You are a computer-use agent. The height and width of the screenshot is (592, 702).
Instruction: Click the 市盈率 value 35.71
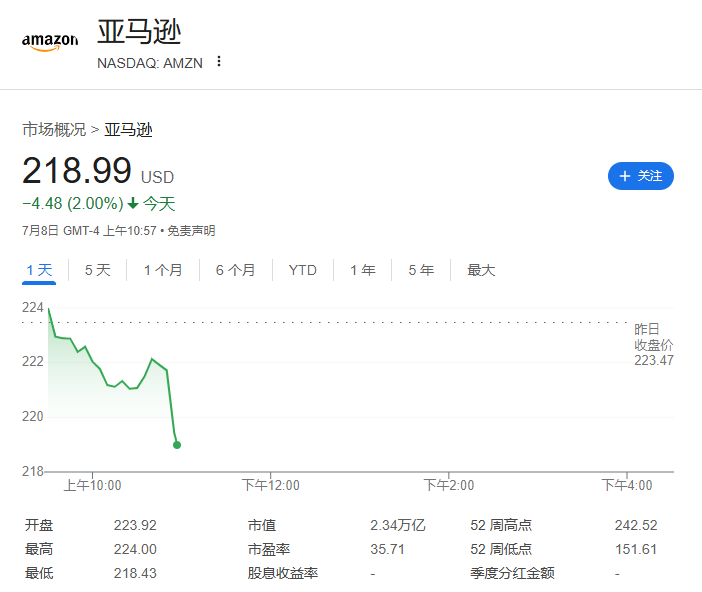point(387,549)
